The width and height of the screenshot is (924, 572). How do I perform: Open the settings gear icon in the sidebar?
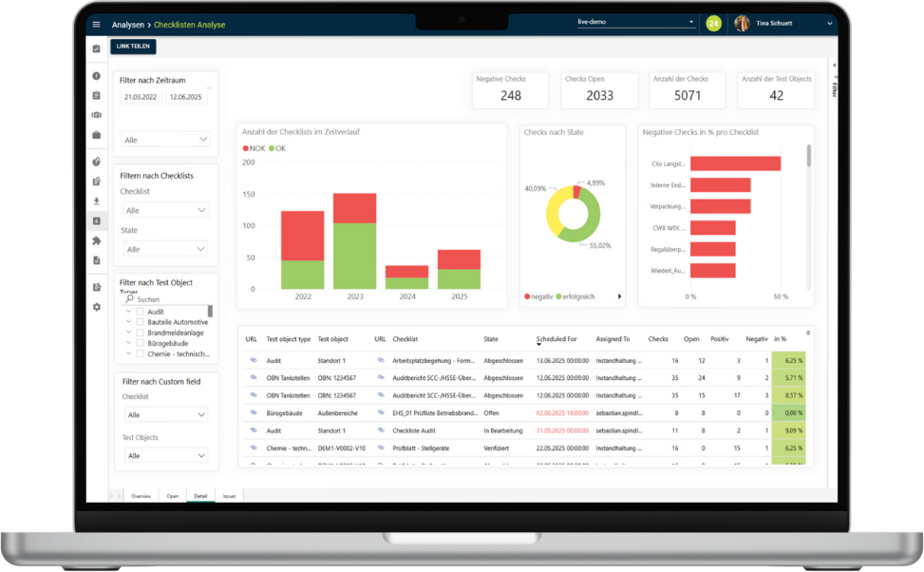pyautogui.click(x=97, y=307)
